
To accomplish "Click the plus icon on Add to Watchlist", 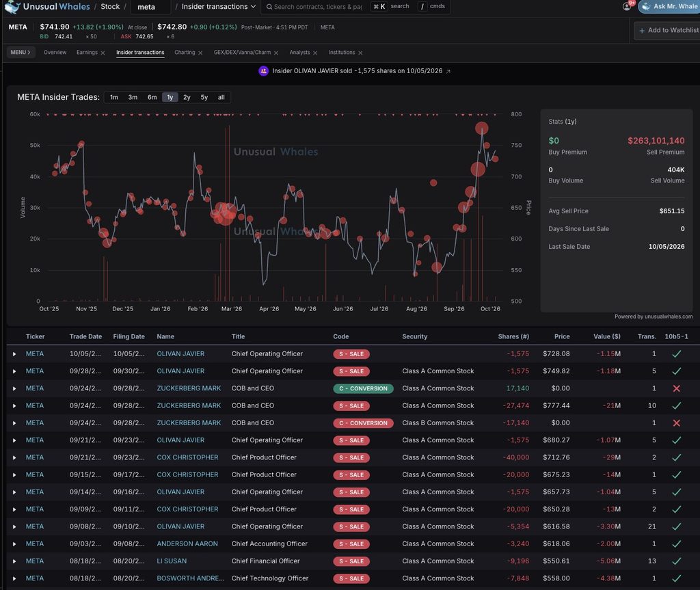I will 642,30.
